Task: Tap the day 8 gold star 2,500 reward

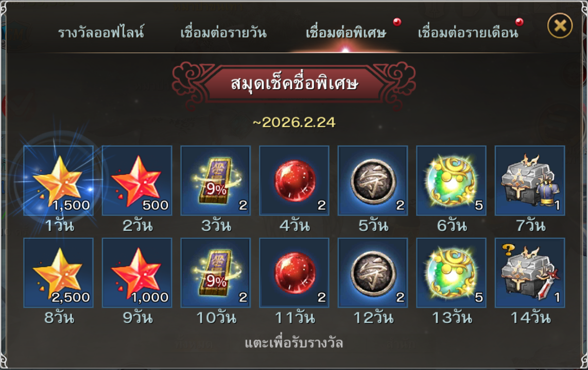Action: click(59, 273)
